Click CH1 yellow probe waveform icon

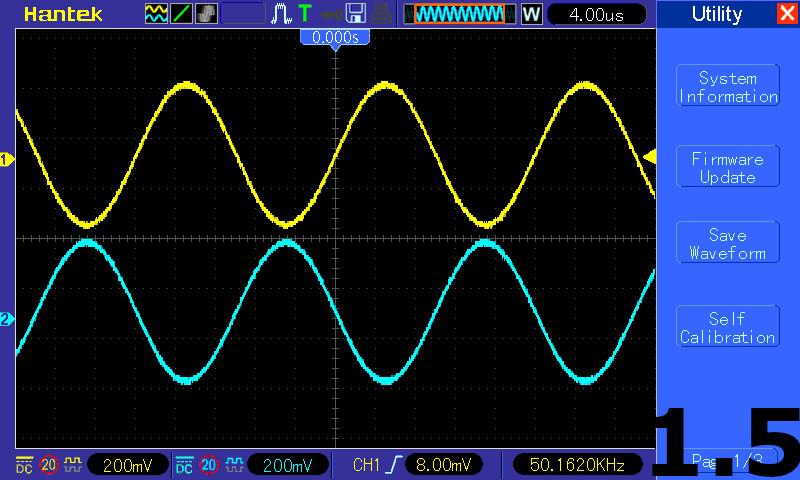click(73, 463)
